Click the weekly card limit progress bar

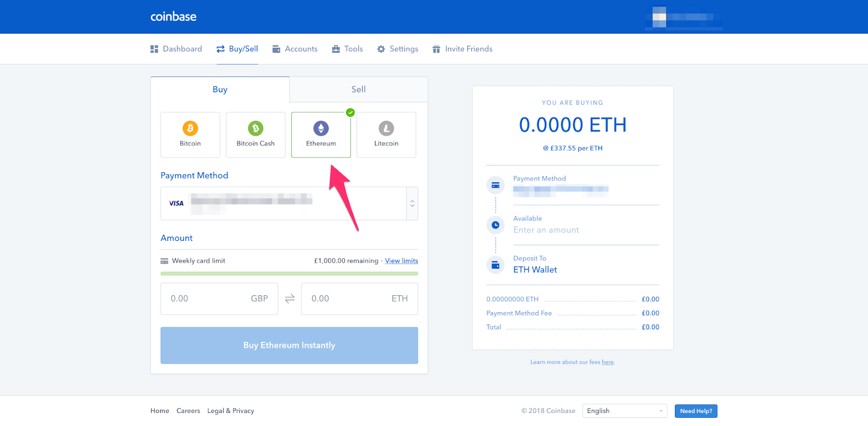[289, 274]
